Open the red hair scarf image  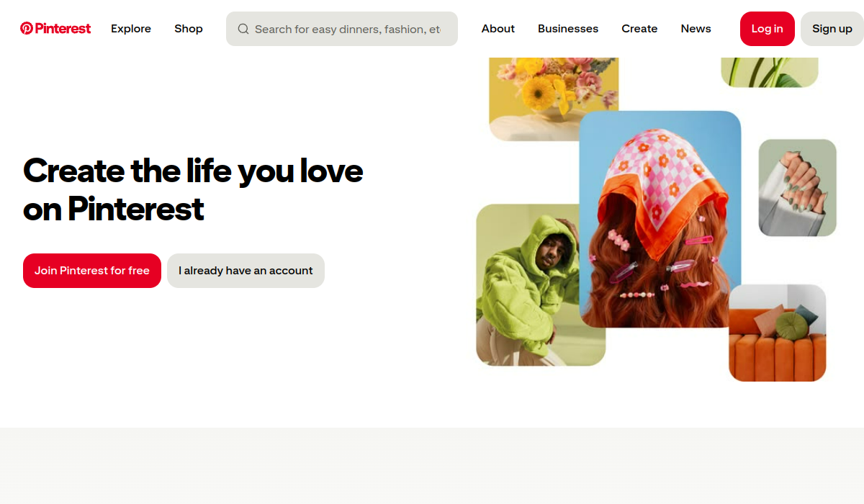pos(660,220)
